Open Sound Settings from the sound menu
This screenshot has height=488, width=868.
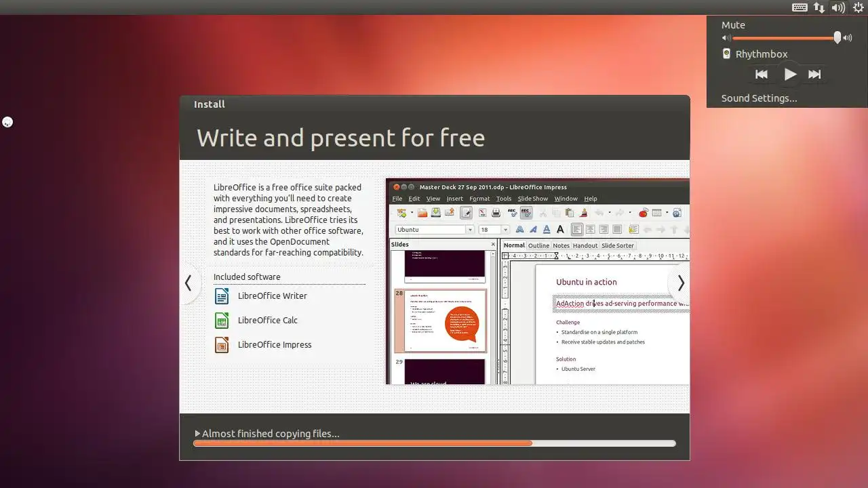coord(759,98)
